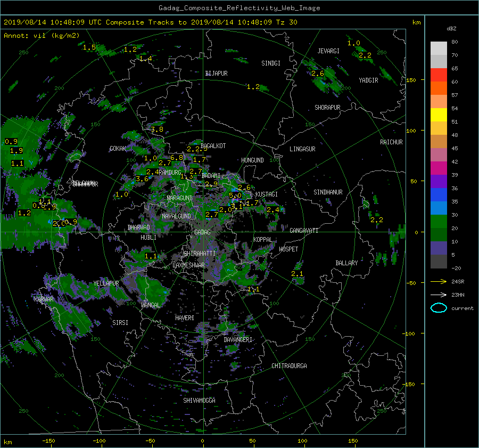479x448 pixels.
Task: Click the 1.5 VIL annotation at top left
Action: pyautogui.click(x=89, y=47)
